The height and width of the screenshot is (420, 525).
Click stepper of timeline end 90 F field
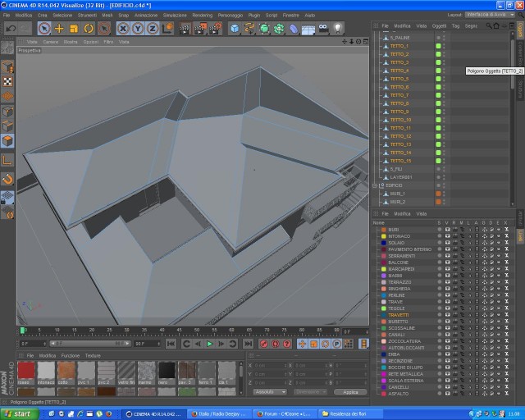158,344
